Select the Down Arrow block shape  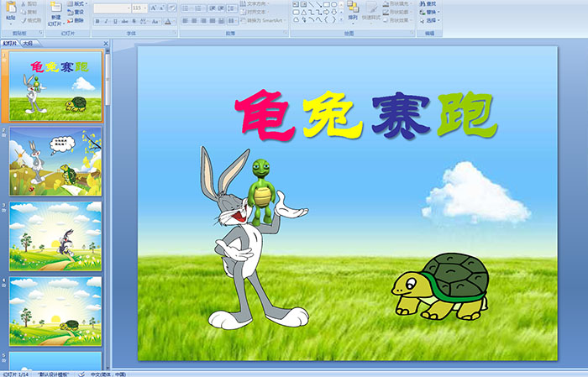click(x=333, y=12)
